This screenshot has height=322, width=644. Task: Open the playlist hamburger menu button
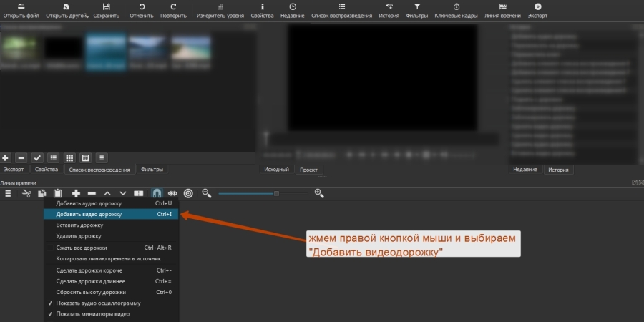point(102,157)
